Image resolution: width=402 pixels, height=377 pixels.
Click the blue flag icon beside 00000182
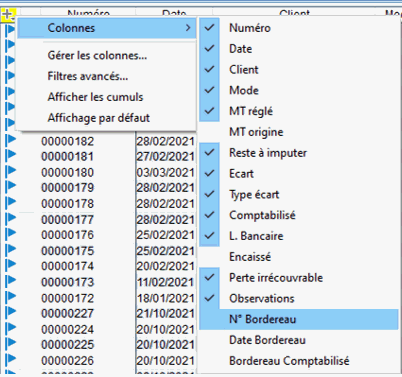(11, 139)
